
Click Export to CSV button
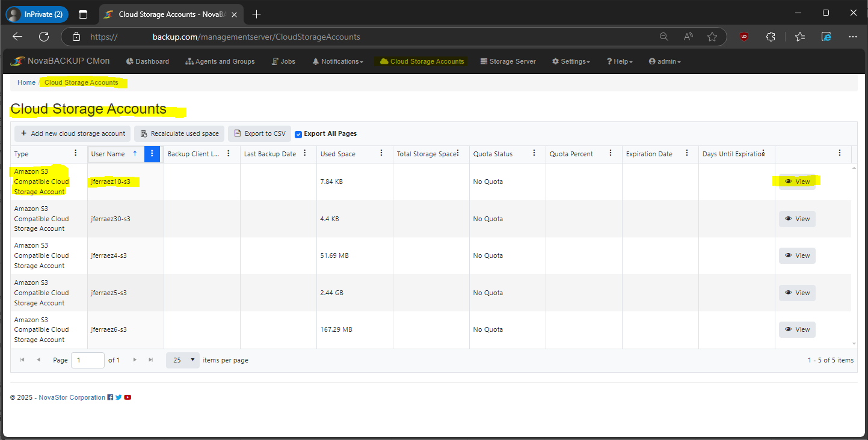tap(260, 133)
